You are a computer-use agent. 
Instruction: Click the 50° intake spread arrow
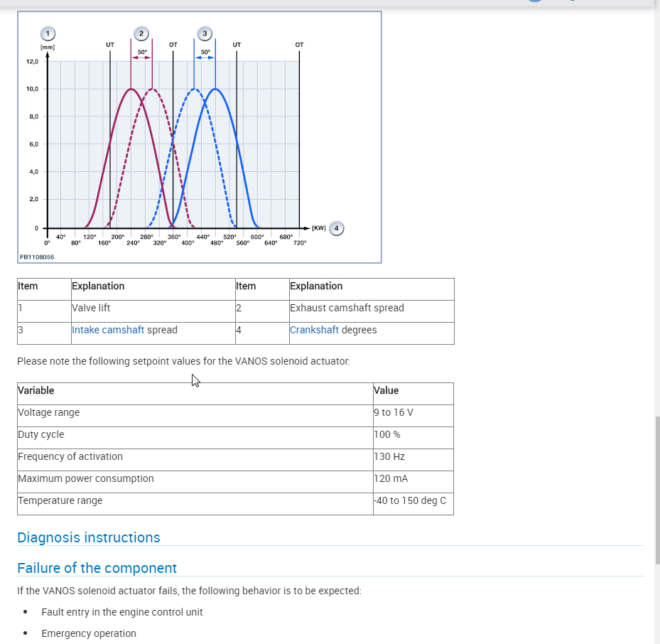tap(205, 58)
